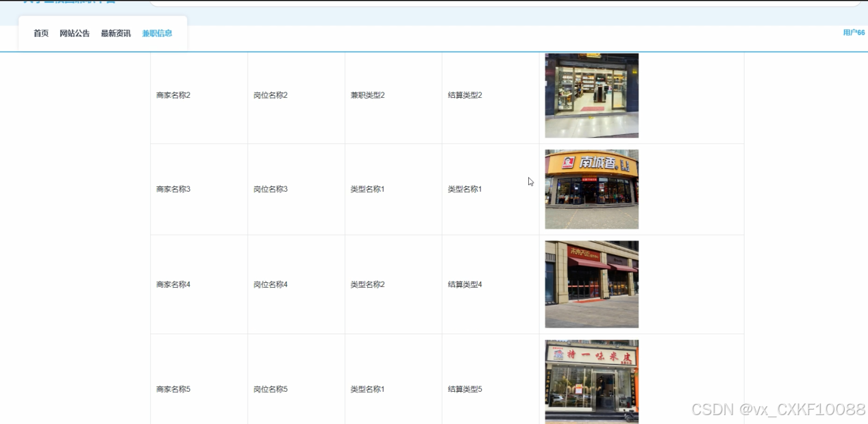Open the 首页 navigation tab
Viewport: 868px width, 424px height.
41,34
